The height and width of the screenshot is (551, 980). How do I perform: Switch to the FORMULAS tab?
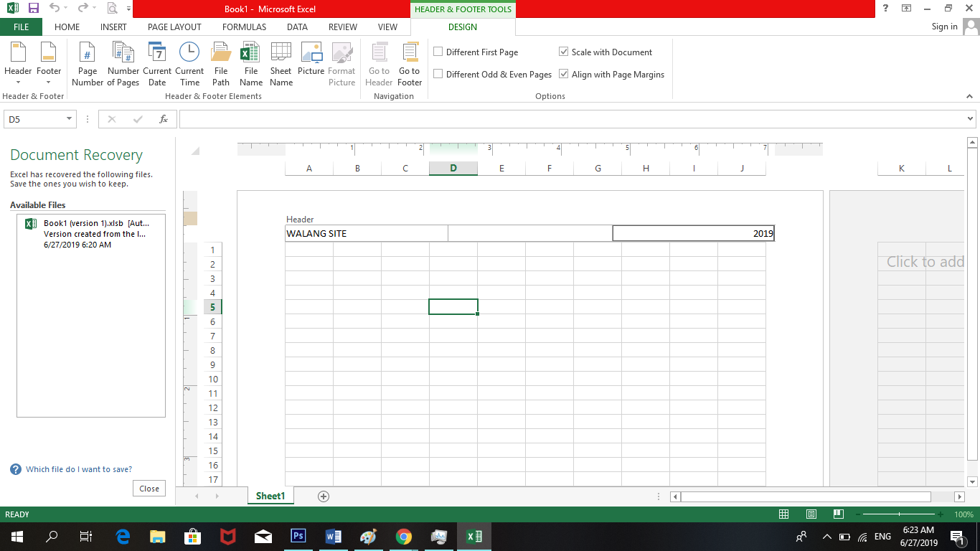(244, 27)
